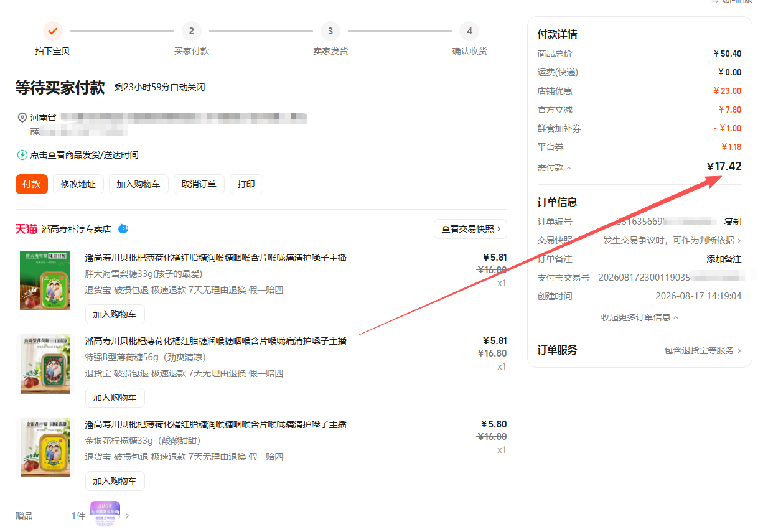Open thumbnail of 金银花柠檬糖33g product
Image resolution: width=763 pixels, height=532 pixels.
point(45,447)
